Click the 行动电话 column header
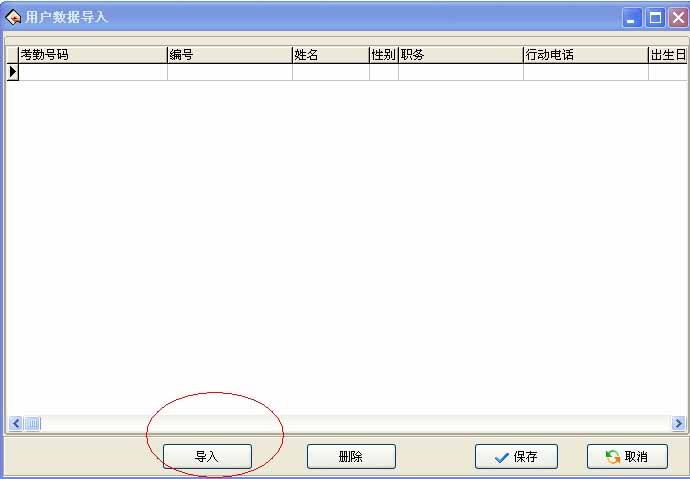This screenshot has height=479, width=690. point(586,55)
